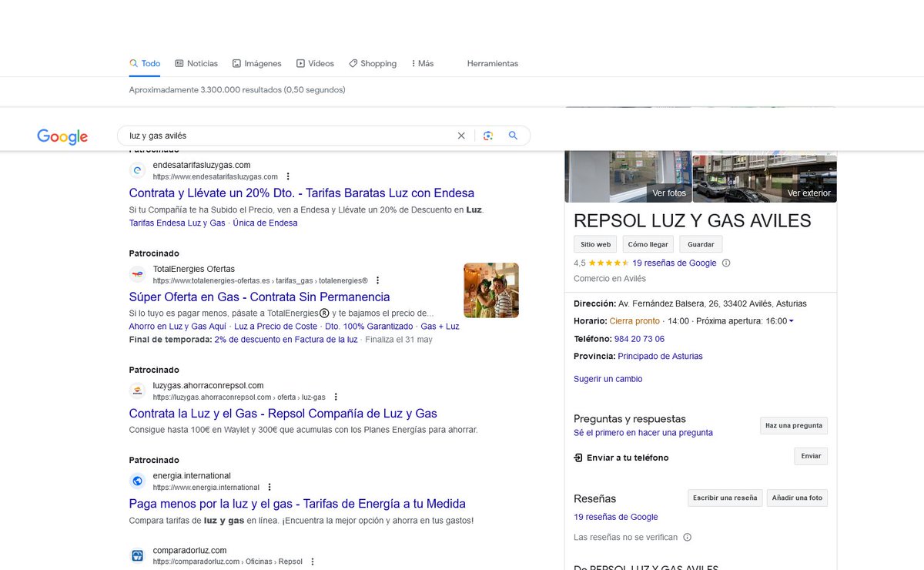Select the Todo results tab
This screenshot has width=924, height=570.
coord(145,63)
